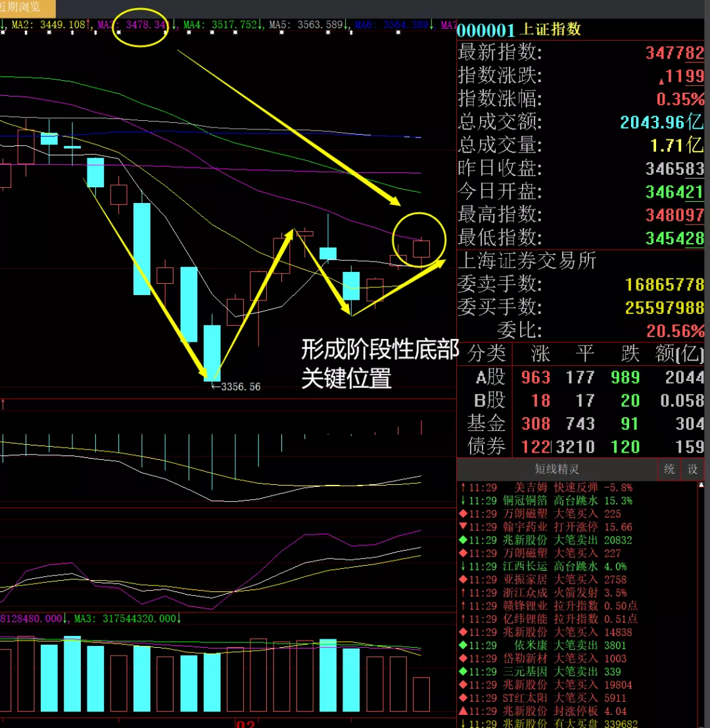Click the A股 涨 count 963
The height and width of the screenshot is (728, 710).
[x=536, y=377]
